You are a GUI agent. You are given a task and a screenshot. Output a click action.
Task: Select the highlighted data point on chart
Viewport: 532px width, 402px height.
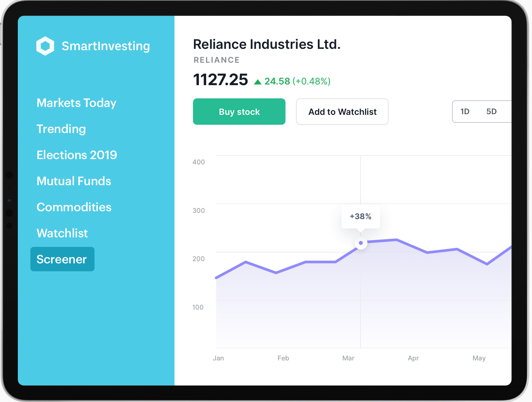(361, 243)
